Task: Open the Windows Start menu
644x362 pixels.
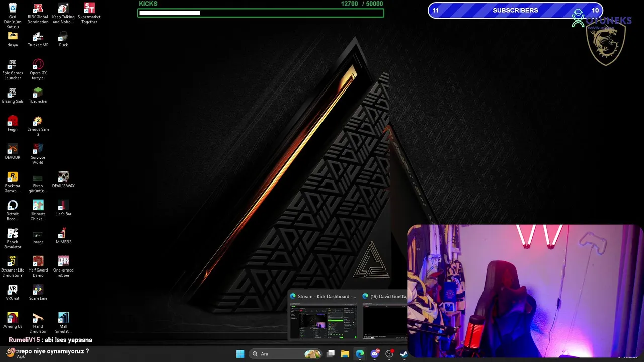Action: (x=240, y=354)
